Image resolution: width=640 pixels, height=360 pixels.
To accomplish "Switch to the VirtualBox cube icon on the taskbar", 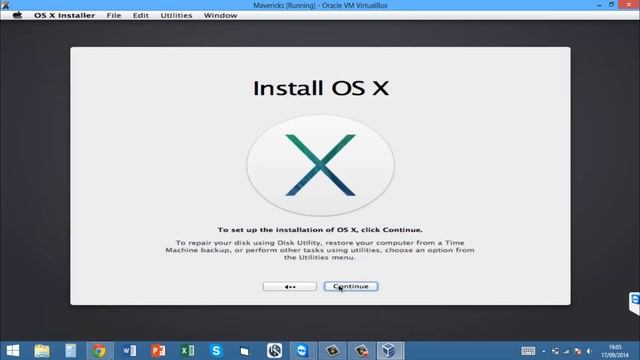I will tap(389, 351).
